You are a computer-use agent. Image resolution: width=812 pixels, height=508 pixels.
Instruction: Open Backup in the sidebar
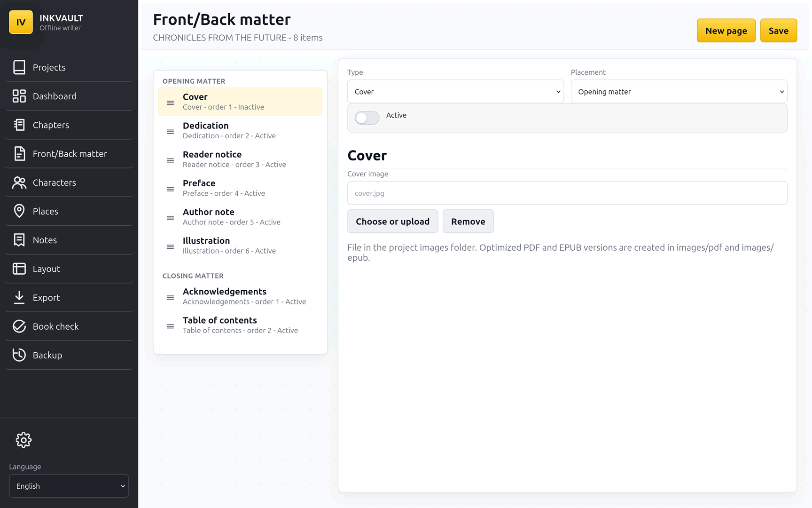tap(69, 355)
